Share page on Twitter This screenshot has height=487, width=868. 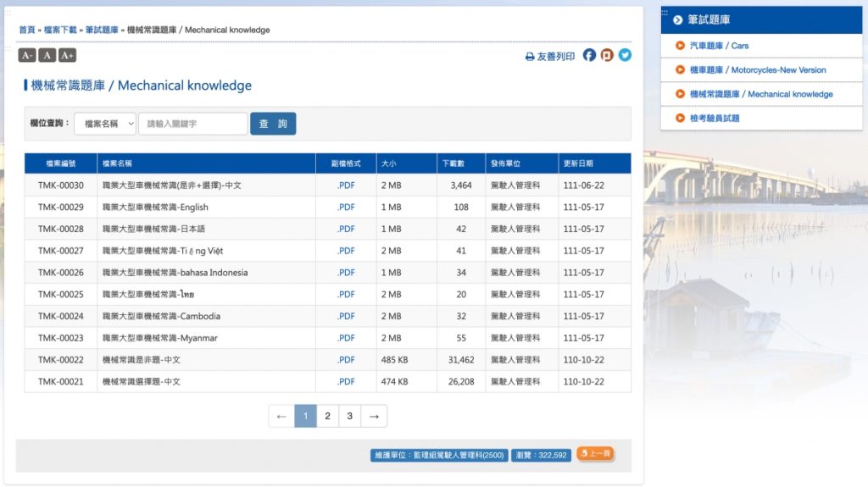pos(625,55)
